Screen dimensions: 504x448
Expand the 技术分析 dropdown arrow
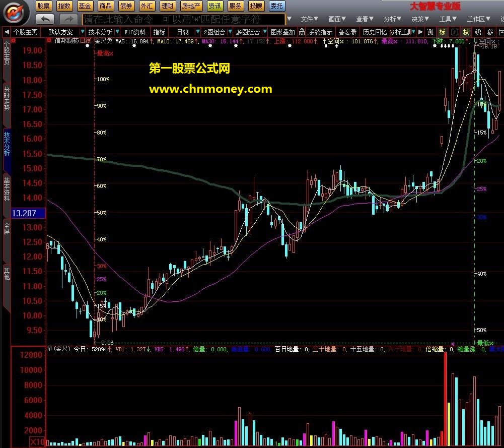(x=117, y=32)
